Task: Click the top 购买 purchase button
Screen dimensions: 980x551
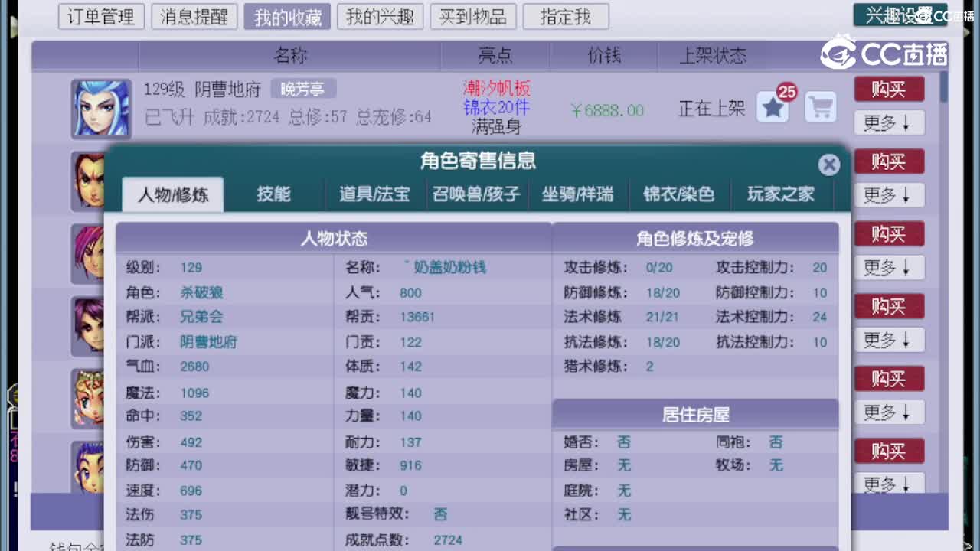Action: 889,89
